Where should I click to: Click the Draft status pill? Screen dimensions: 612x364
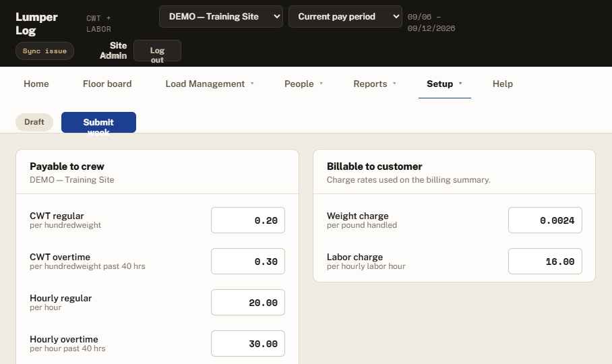pyautogui.click(x=34, y=122)
